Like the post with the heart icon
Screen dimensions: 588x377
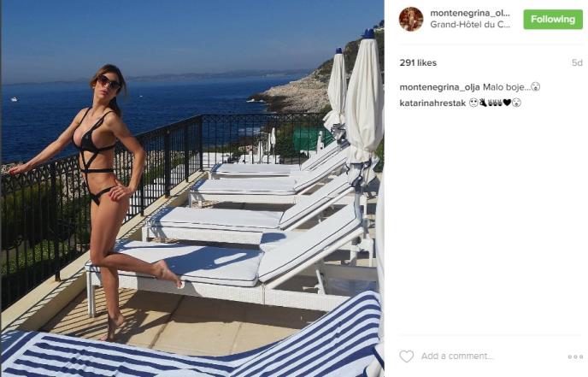pos(406,356)
